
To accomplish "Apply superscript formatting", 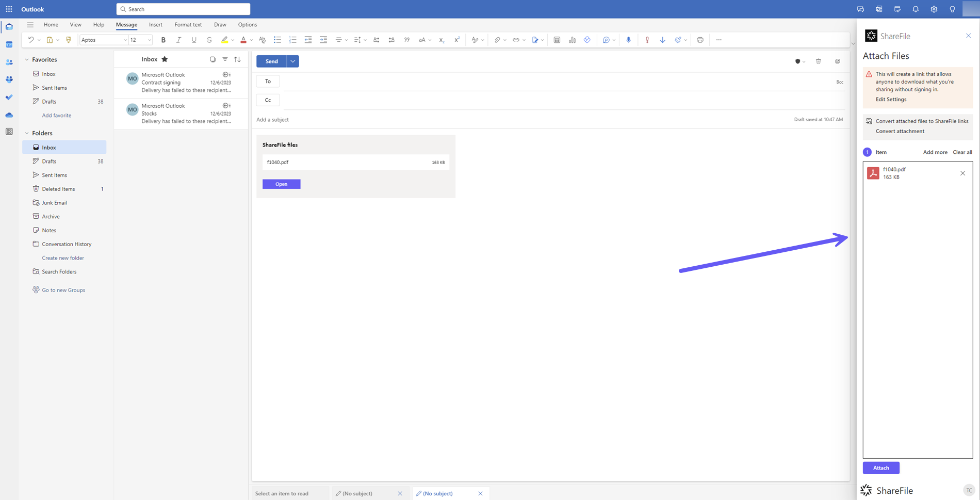I will 456,40.
